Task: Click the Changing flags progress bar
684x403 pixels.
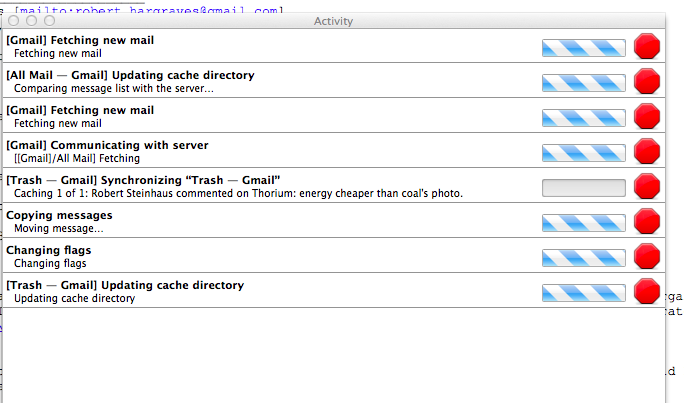Action: click(x=583, y=257)
